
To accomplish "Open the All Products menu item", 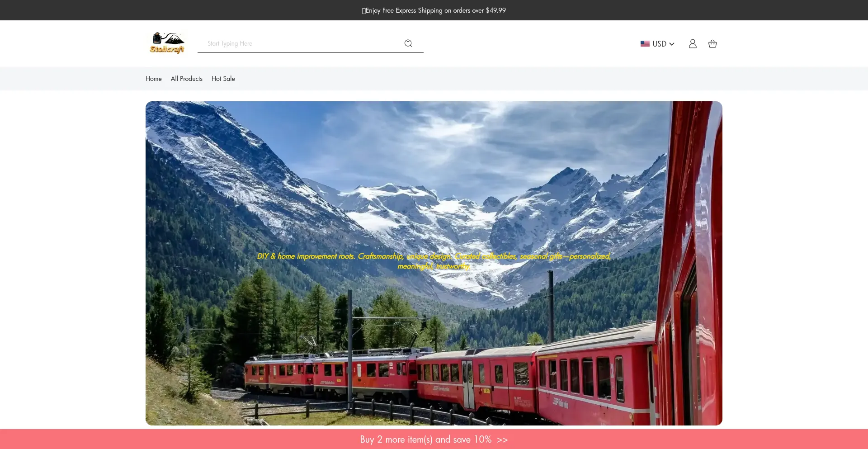I will point(186,79).
